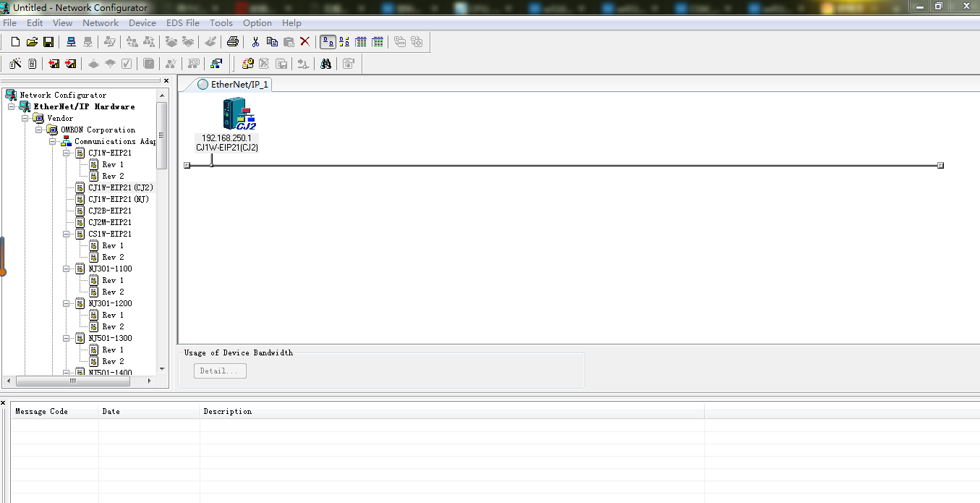This screenshot has height=503, width=980.
Task: Switch to small icons view mode
Action: coord(344,42)
